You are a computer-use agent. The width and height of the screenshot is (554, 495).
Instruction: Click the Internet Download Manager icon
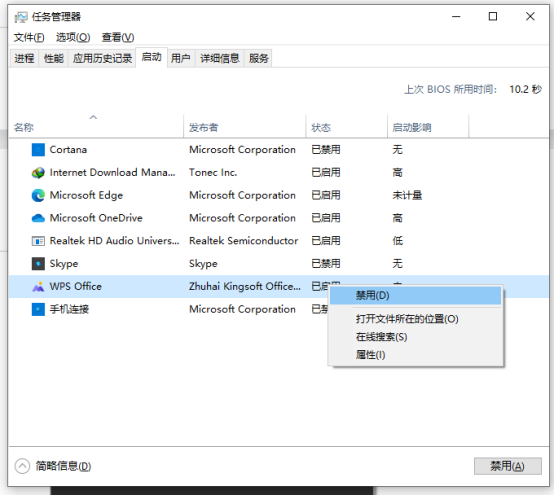[x=38, y=172]
